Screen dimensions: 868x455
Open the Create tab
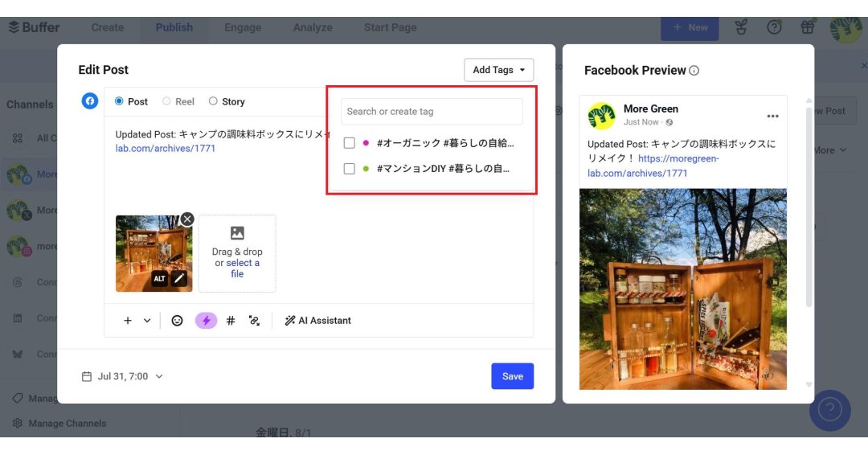pos(108,27)
